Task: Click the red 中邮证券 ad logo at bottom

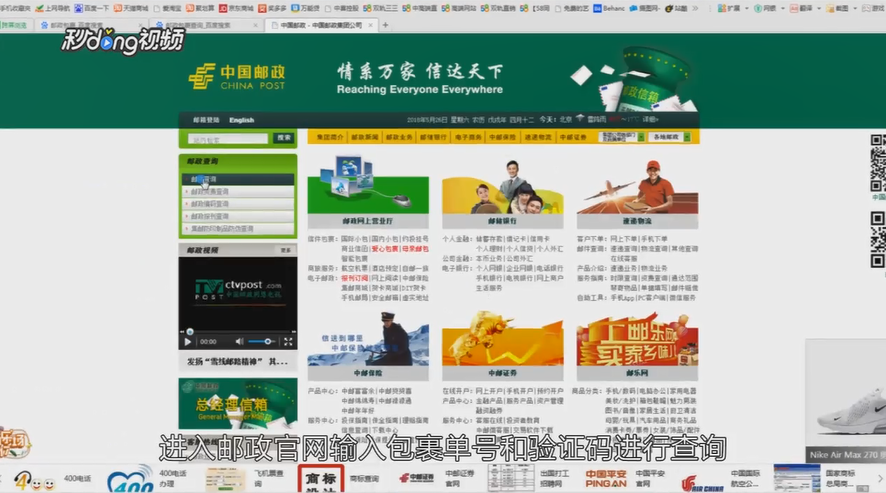Action: point(417,478)
